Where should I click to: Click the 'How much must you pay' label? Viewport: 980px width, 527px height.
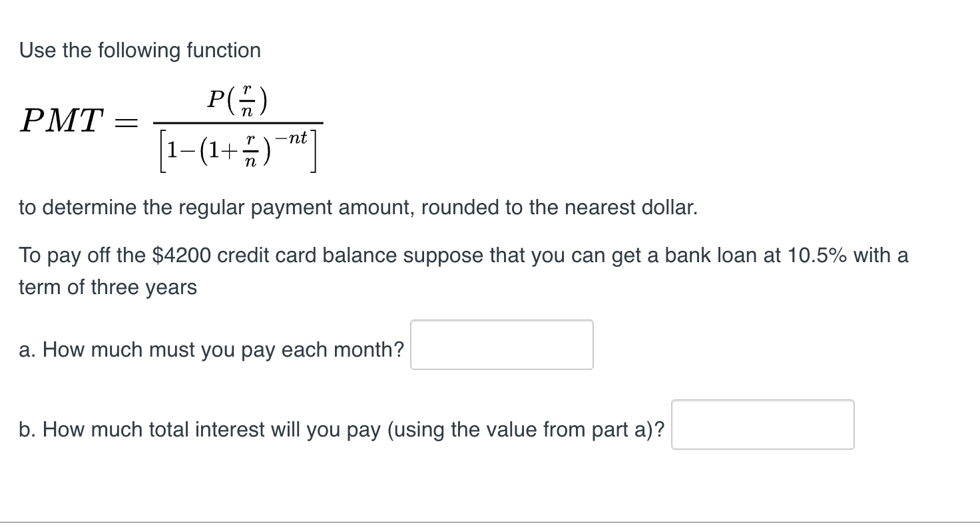(x=210, y=349)
